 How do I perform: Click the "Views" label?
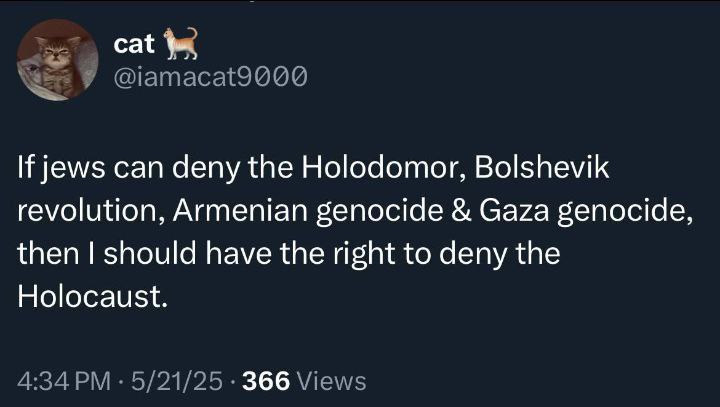(x=332, y=381)
